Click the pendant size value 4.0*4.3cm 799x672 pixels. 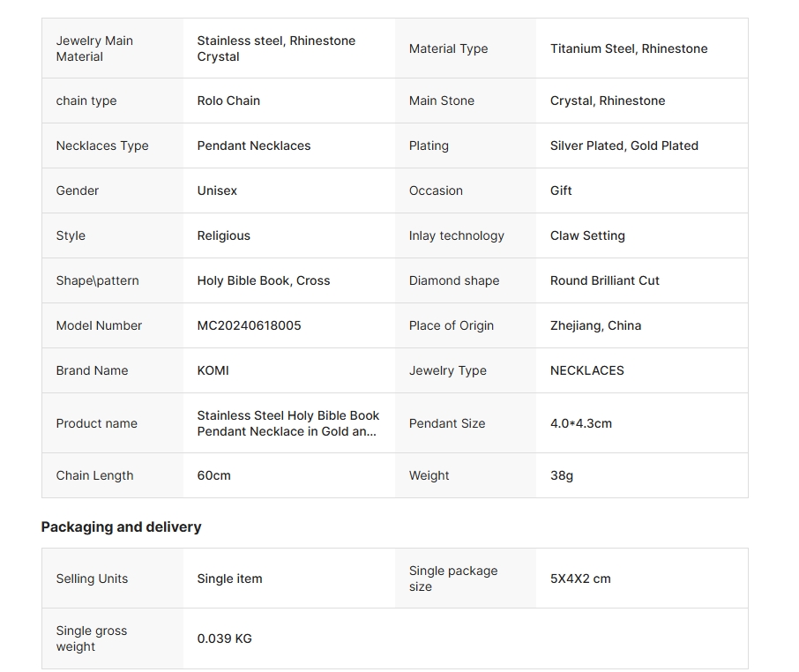click(580, 423)
